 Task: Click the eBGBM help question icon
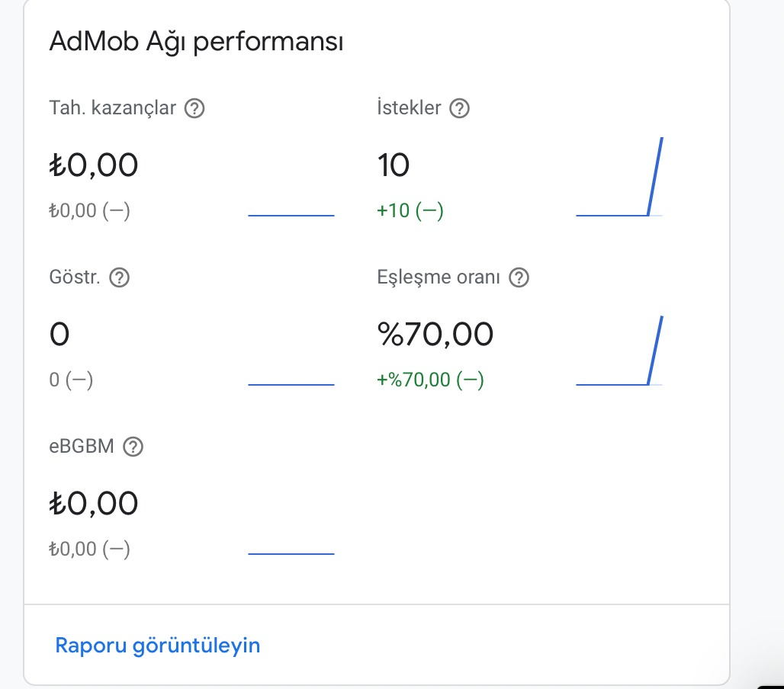tap(133, 447)
